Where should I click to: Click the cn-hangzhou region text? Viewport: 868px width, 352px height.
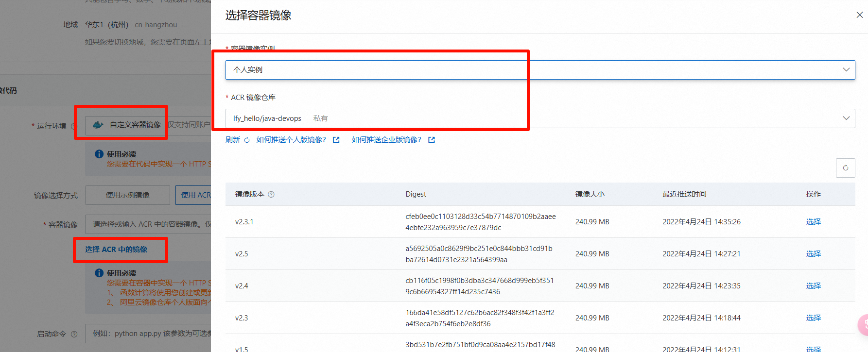[156, 25]
